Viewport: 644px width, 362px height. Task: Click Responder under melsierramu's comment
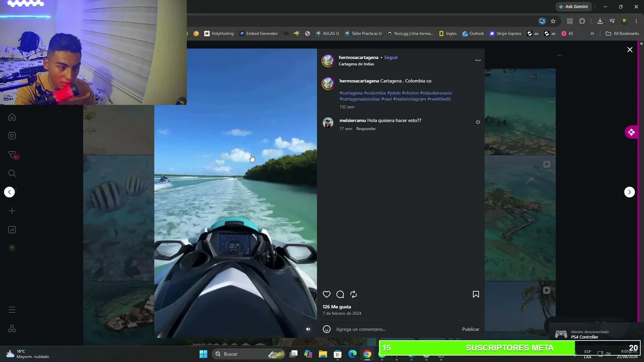click(366, 129)
